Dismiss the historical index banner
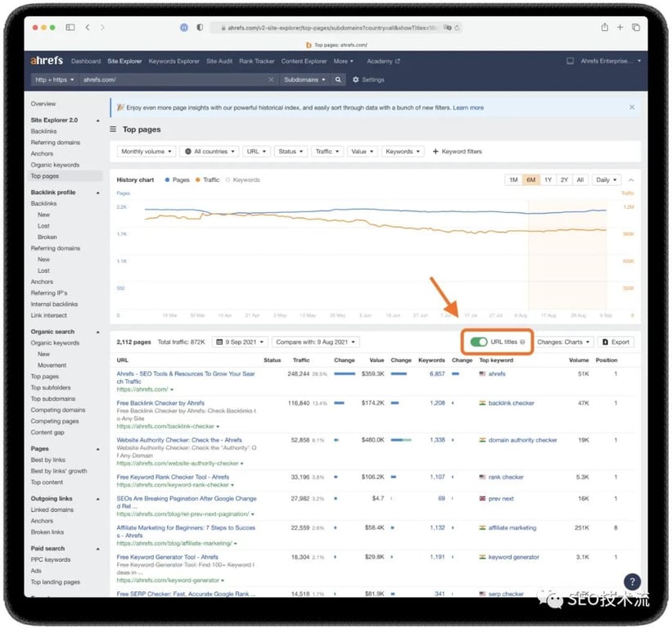Viewport: 672px width, 629px height. click(x=631, y=107)
